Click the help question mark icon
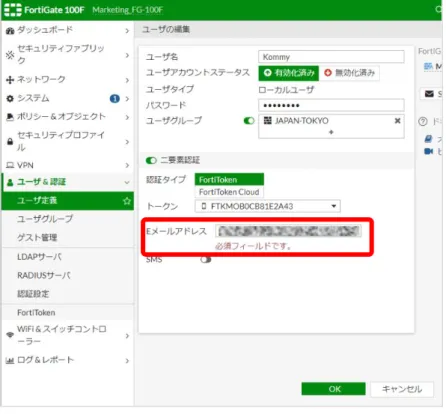Screen dimensions: 446x414 tap(423, 121)
